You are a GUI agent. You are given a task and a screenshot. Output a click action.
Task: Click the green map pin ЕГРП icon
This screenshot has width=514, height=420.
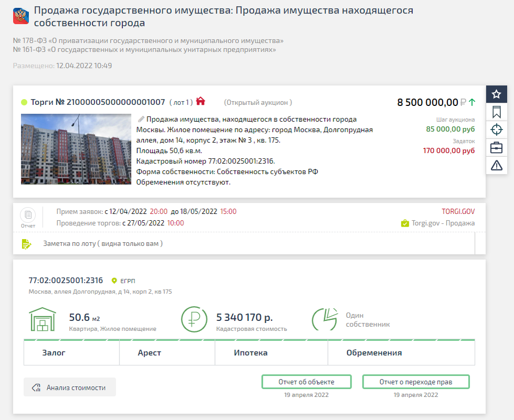[114, 281]
